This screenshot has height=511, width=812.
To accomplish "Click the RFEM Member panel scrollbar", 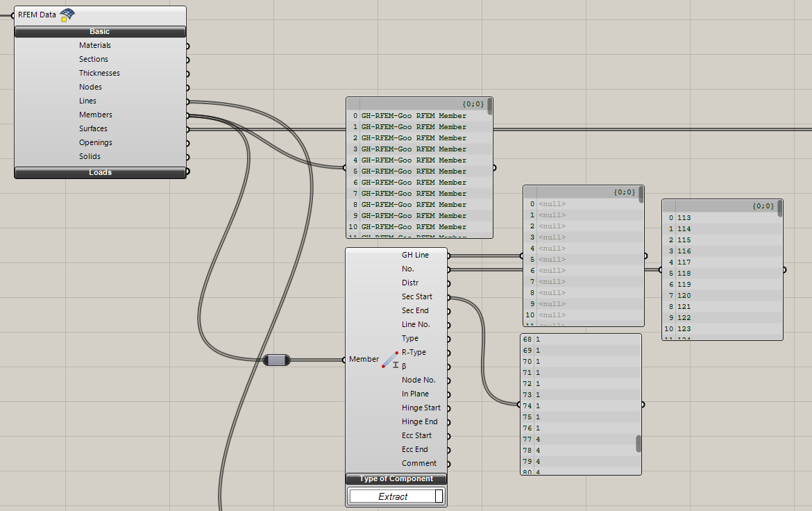I will click(490, 106).
